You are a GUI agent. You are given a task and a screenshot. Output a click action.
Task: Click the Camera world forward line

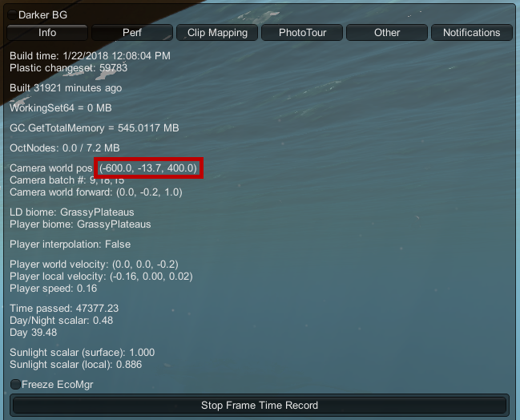click(96, 192)
